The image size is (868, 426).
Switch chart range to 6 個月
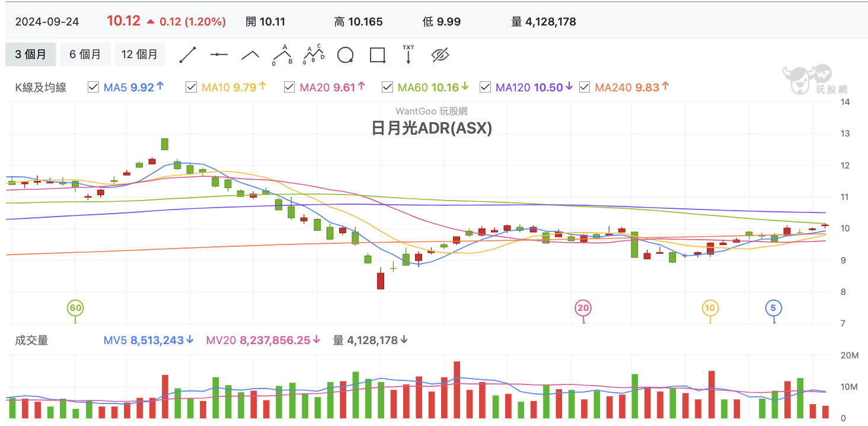pyautogui.click(x=85, y=55)
